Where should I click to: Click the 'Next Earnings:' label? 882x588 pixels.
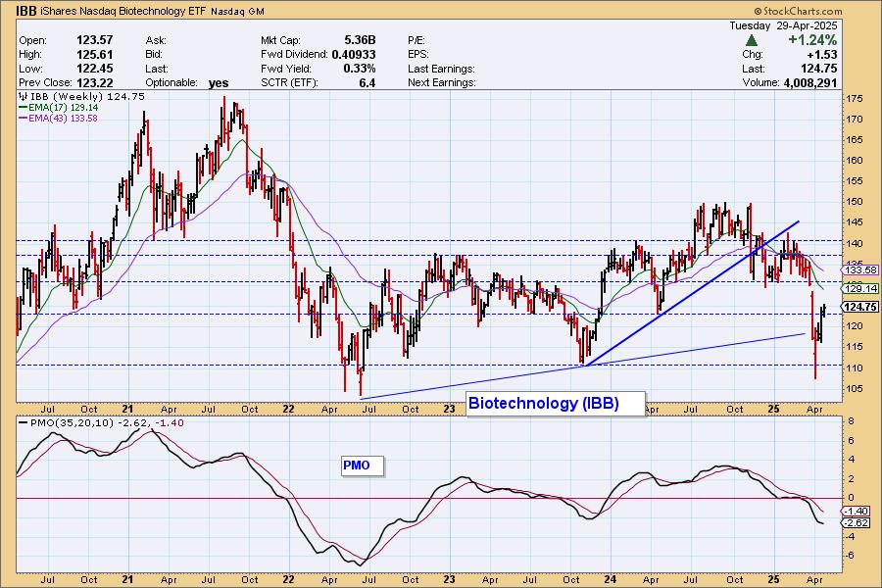(x=442, y=82)
